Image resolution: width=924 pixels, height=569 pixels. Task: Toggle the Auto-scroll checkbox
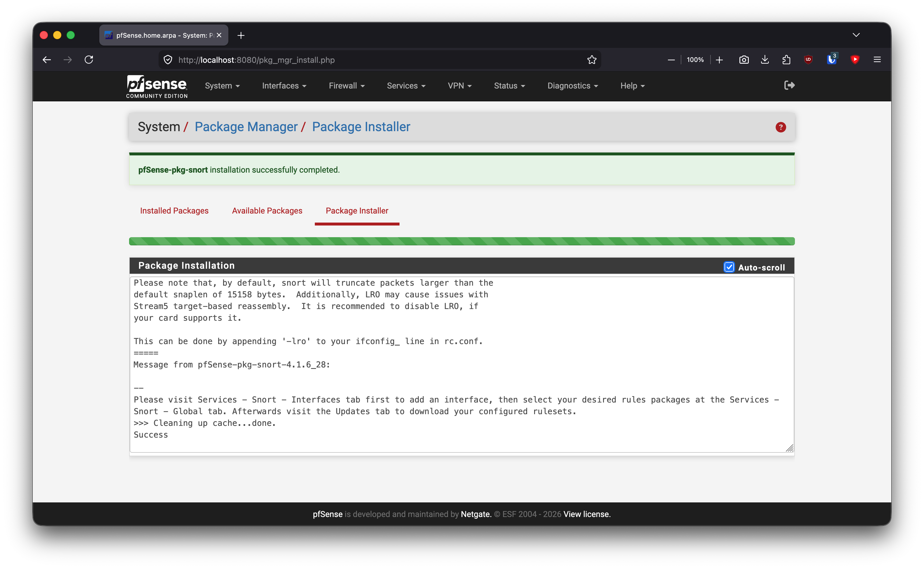point(729,267)
